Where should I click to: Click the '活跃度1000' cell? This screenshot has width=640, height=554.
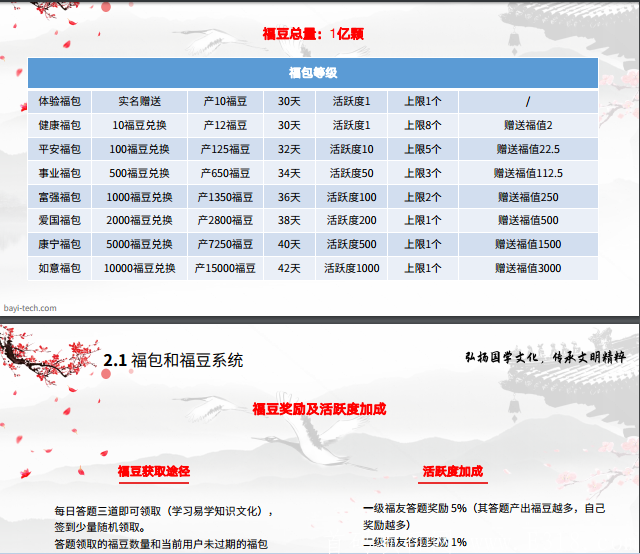(351, 268)
